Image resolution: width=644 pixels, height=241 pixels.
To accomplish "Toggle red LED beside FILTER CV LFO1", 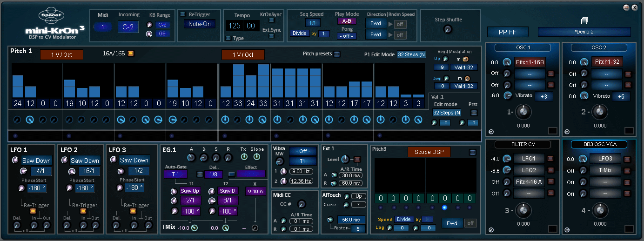I will pyautogui.click(x=550, y=159).
